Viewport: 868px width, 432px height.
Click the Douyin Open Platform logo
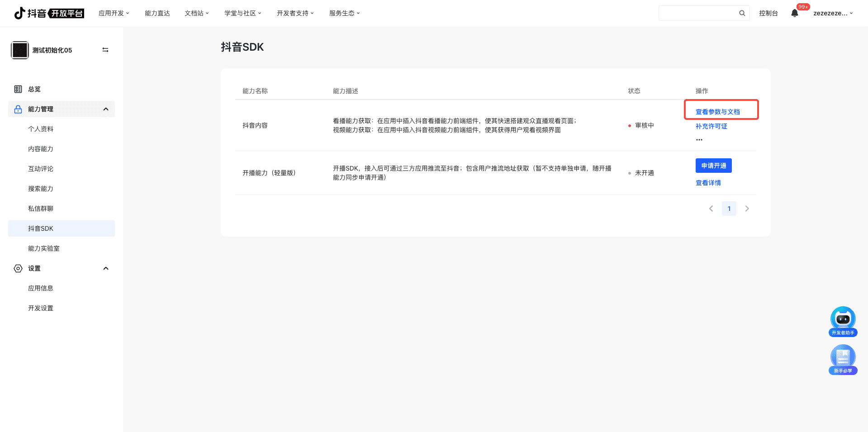[x=49, y=13]
